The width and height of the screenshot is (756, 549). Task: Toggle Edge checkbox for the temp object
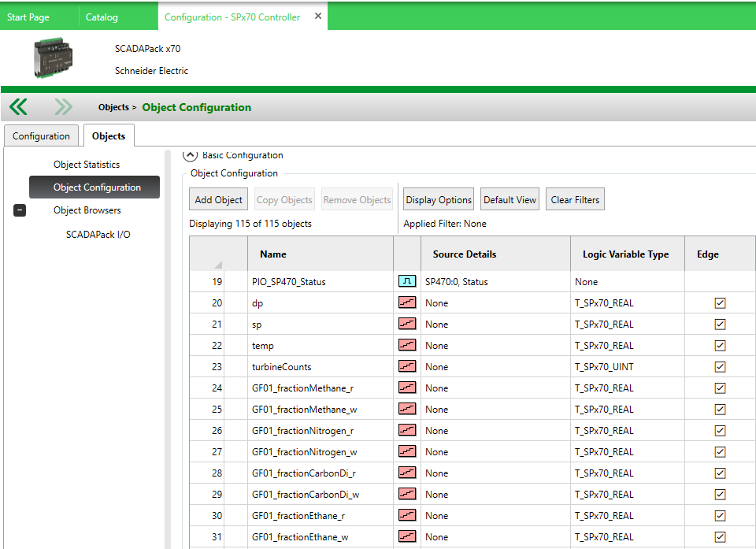click(x=720, y=345)
